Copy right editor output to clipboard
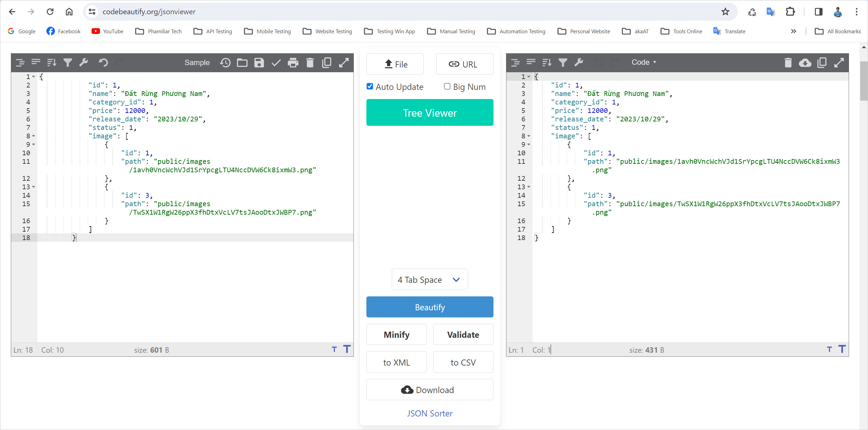 click(822, 62)
